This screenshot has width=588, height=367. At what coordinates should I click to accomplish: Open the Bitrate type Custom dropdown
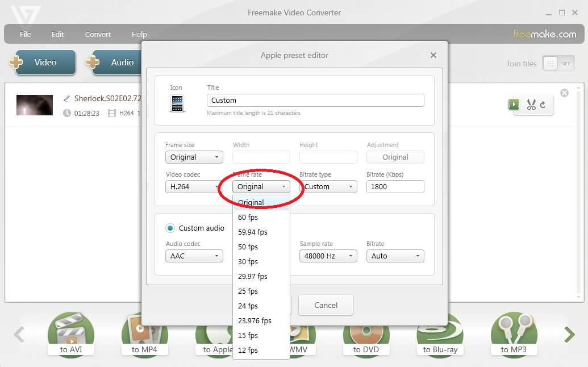(330, 187)
